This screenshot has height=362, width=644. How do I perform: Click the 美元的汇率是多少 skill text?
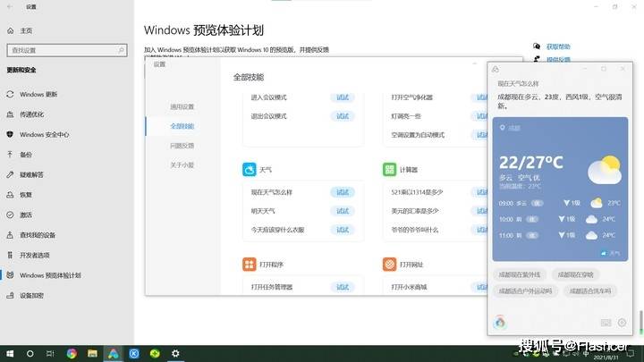pyautogui.click(x=415, y=211)
